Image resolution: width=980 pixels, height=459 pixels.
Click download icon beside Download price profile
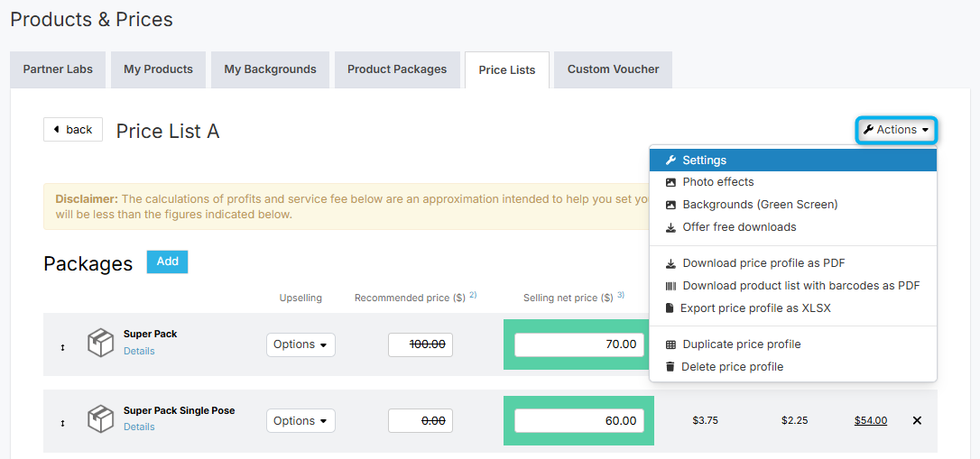670,264
